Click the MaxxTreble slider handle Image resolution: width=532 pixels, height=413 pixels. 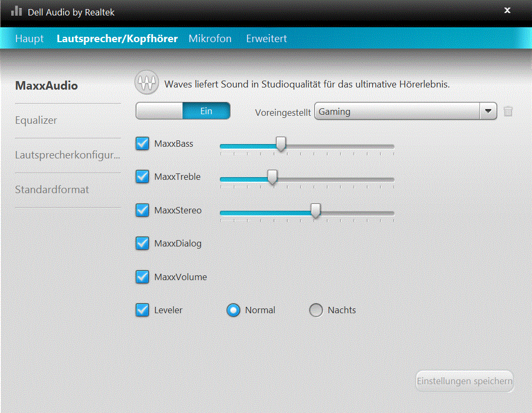point(272,177)
